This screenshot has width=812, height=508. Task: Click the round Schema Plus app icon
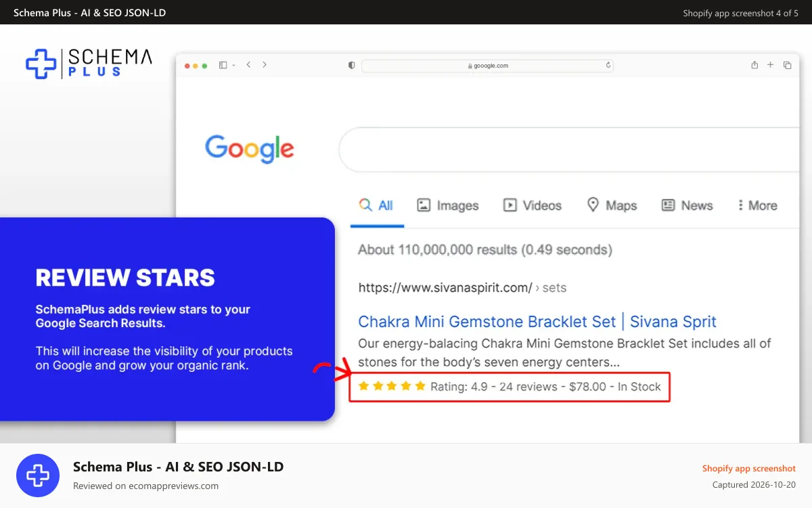point(38,475)
